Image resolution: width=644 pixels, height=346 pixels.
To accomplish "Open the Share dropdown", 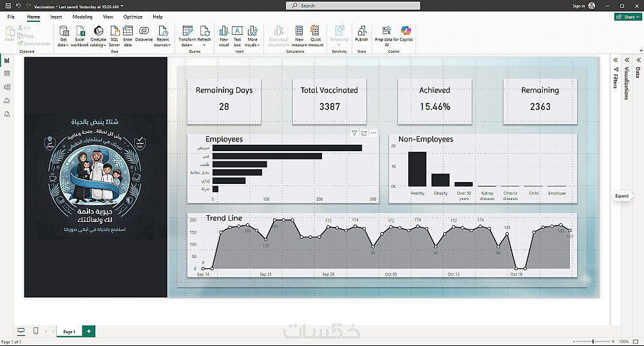I will coord(628,17).
